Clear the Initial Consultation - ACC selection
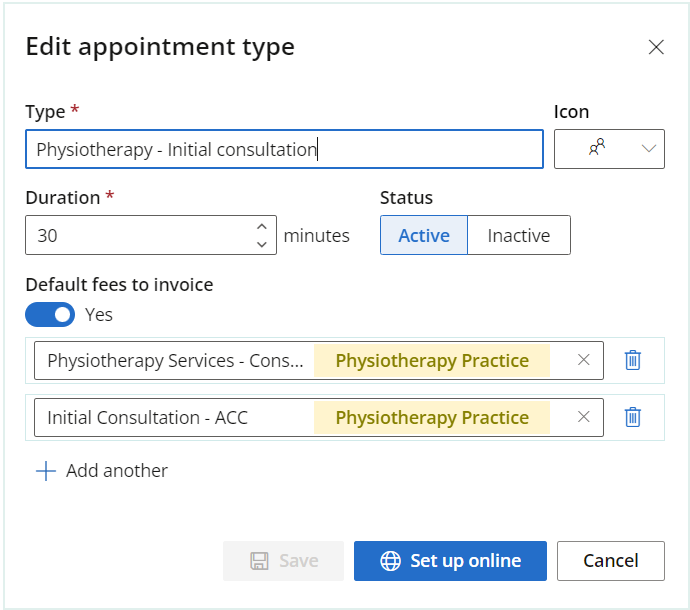 [584, 417]
